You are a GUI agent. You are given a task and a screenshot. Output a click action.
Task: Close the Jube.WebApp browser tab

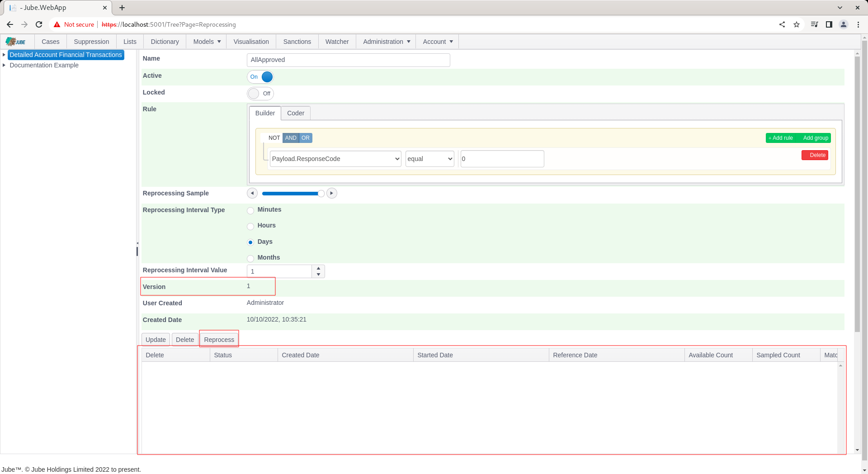tap(105, 8)
